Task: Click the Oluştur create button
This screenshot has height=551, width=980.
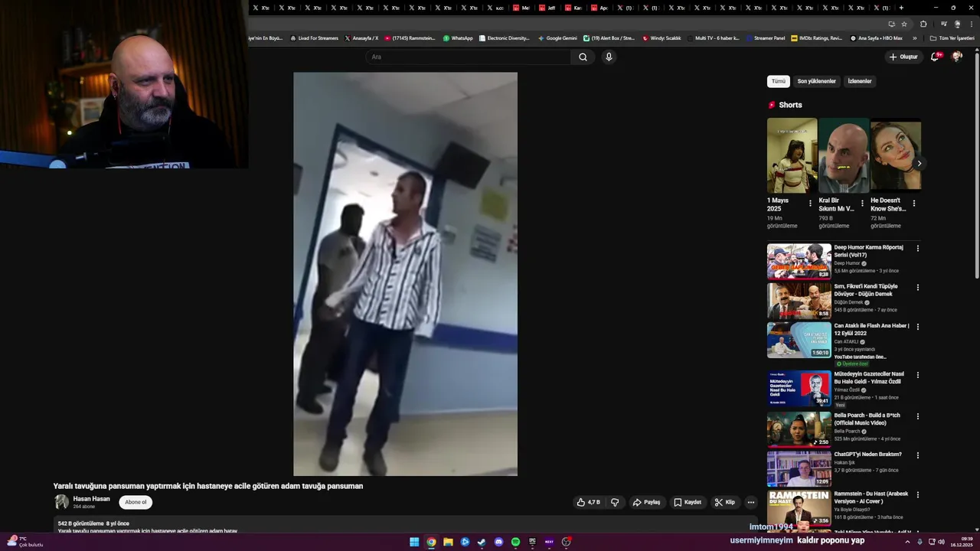Action: point(903,57)
